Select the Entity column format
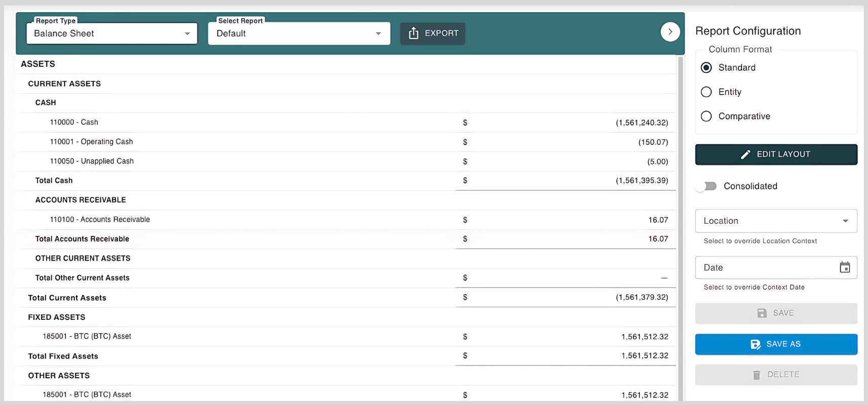Viewport: 868px width, 405px height. pos(706,92)
